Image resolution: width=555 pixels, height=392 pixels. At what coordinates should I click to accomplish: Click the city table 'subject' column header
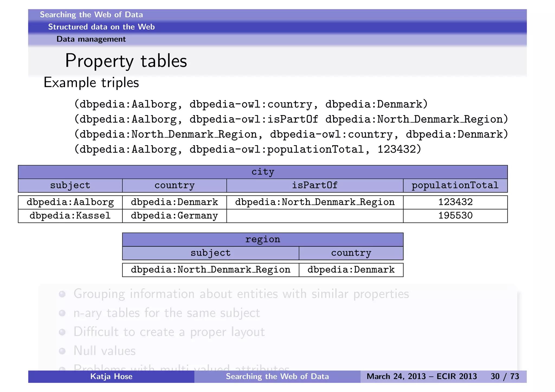point(70,185)
